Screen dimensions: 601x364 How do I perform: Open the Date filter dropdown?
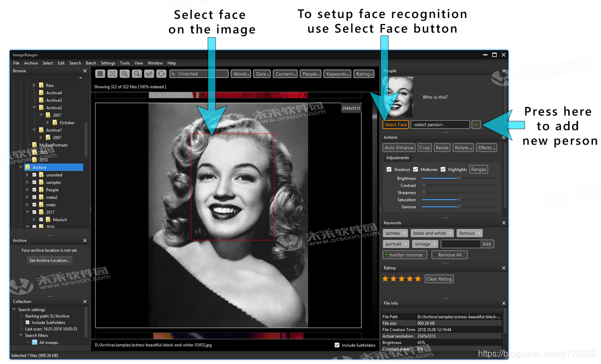pyautogui.click(x=262, y=74)
